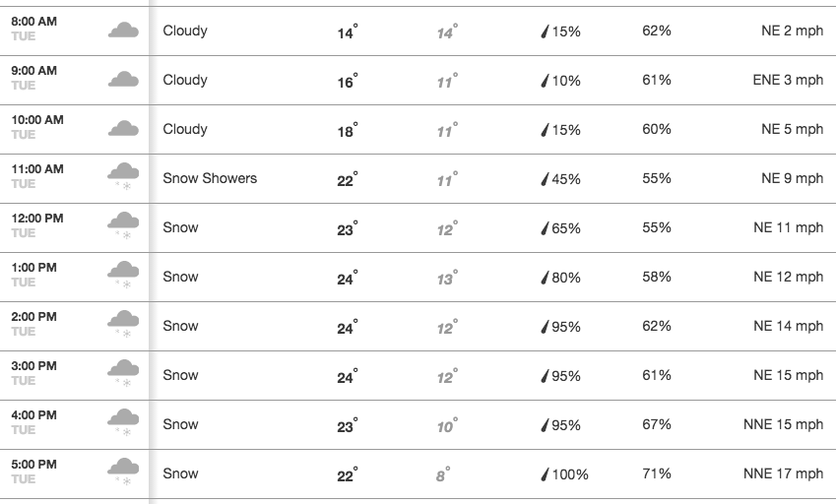Click the 8° feels-like temperature

click(443, 474)
